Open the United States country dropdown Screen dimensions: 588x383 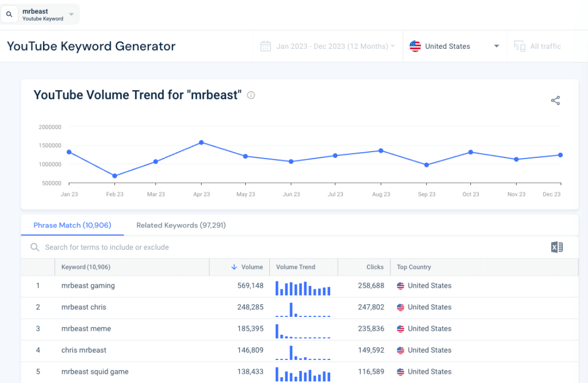pyautogui.click(x=454, y=46)
